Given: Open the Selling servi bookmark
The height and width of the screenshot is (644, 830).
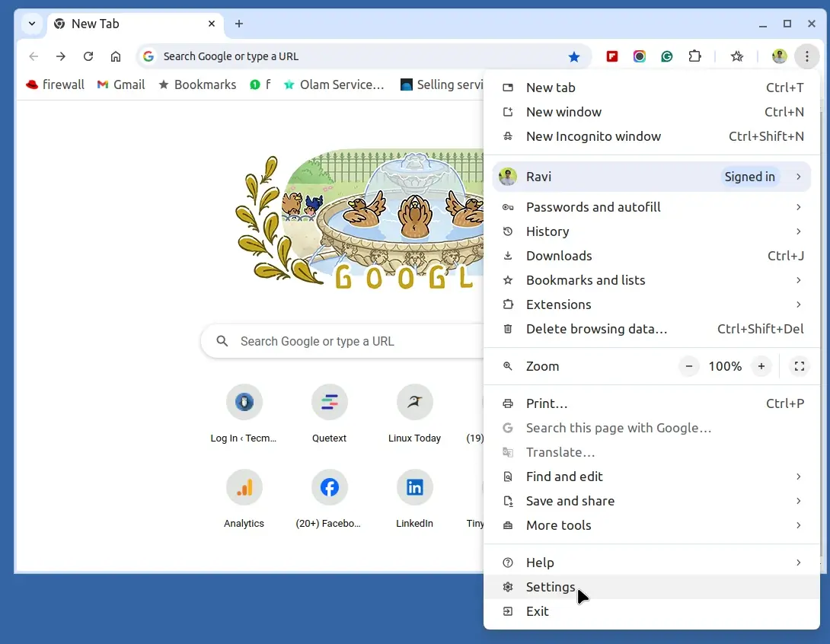Looking at the screenshot, I should point(442,84).
